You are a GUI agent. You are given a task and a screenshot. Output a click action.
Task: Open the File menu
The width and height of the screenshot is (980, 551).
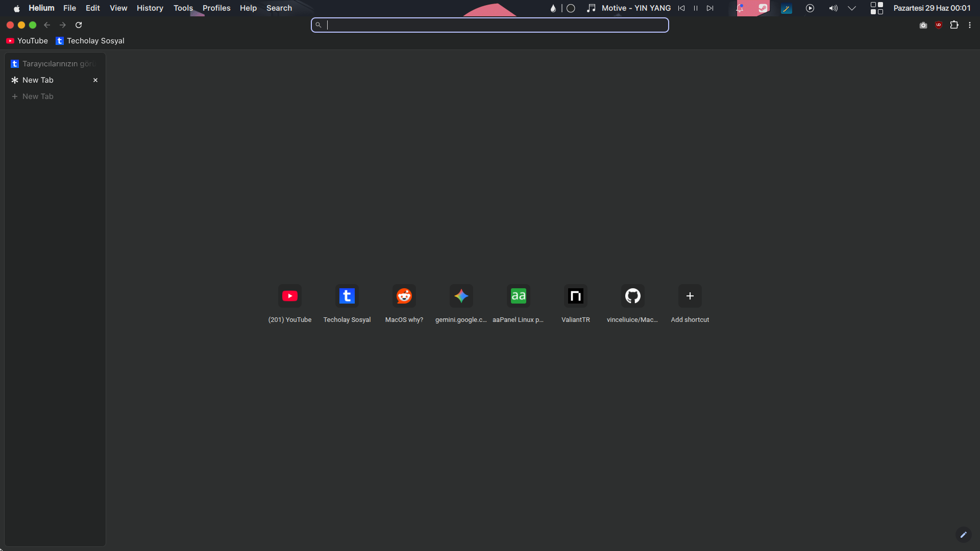(x=69, y=8)
